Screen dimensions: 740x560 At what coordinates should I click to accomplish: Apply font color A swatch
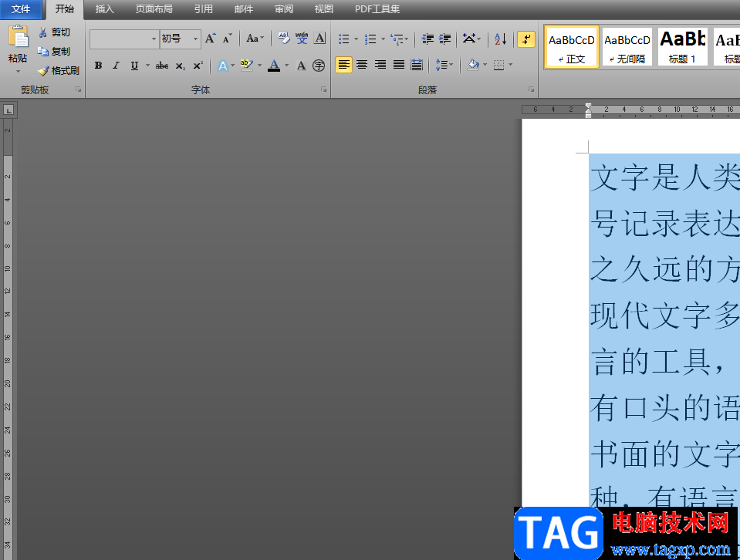click(274, 66)
